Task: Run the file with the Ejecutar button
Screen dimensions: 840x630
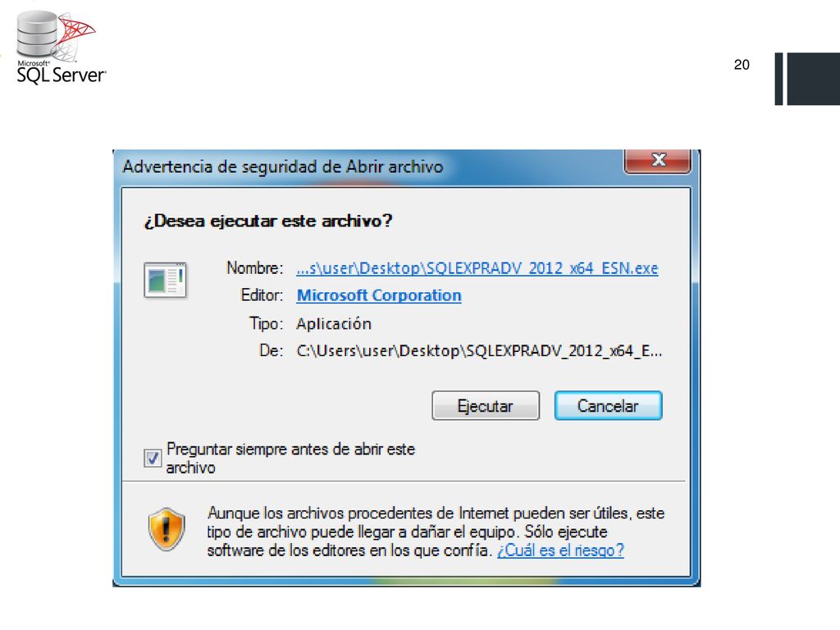Action: click(486, 405)
